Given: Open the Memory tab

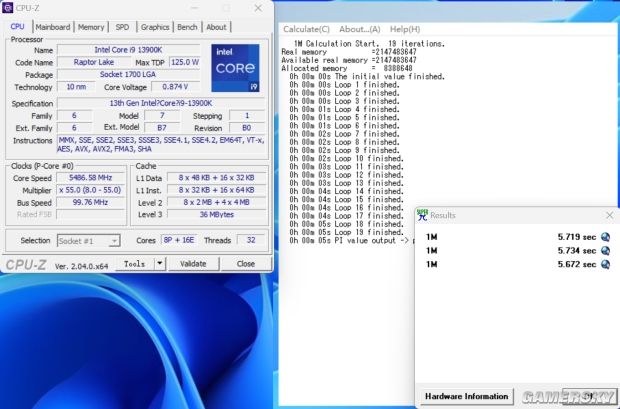Looking at the screenshot, I should point(91,27).
